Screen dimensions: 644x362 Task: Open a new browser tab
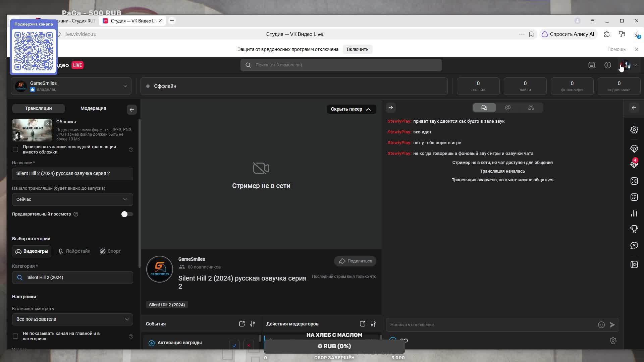click(x=172, y=21)
